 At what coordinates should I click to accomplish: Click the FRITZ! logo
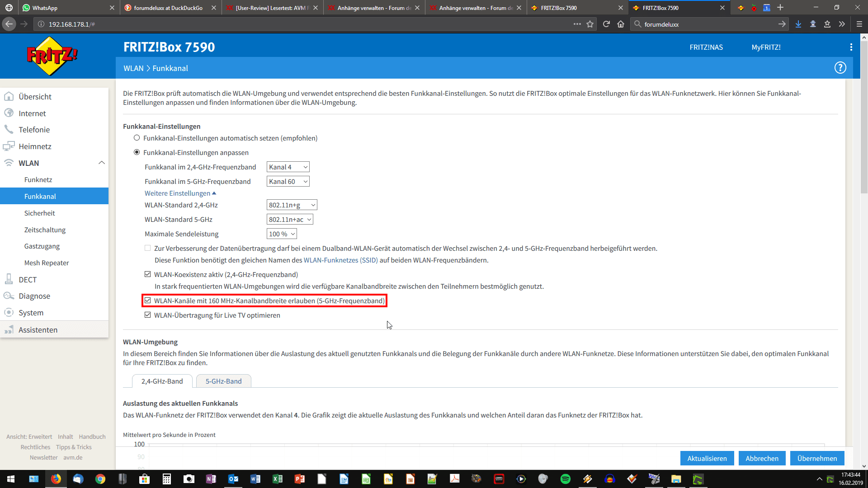52,56
